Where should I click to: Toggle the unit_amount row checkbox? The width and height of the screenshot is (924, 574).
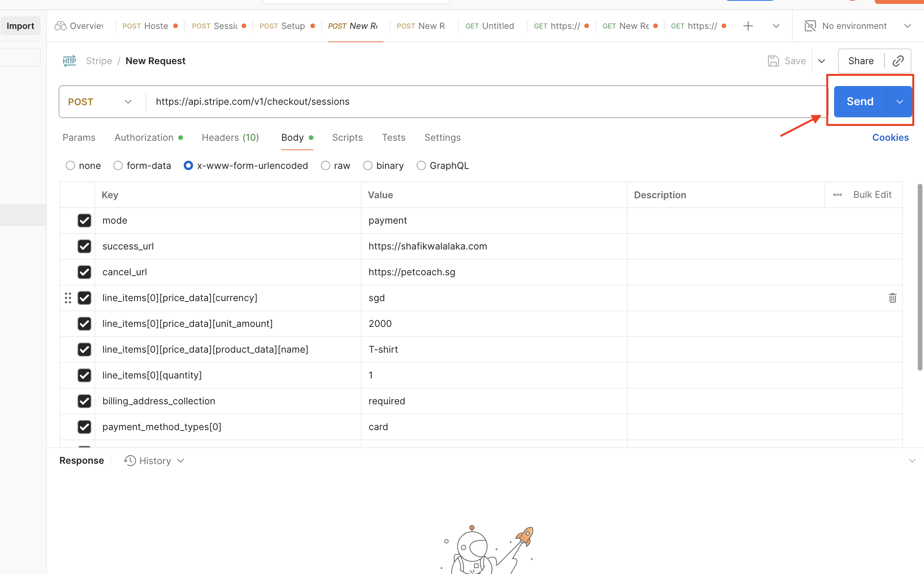[84, 324]
